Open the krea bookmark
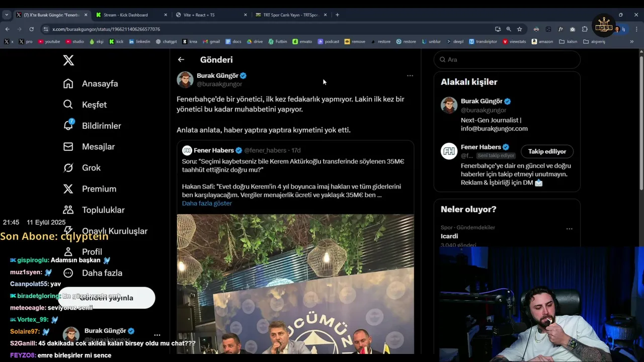This screenshot has width=644, height=362. pyautogui.click(x=190, y=42)
